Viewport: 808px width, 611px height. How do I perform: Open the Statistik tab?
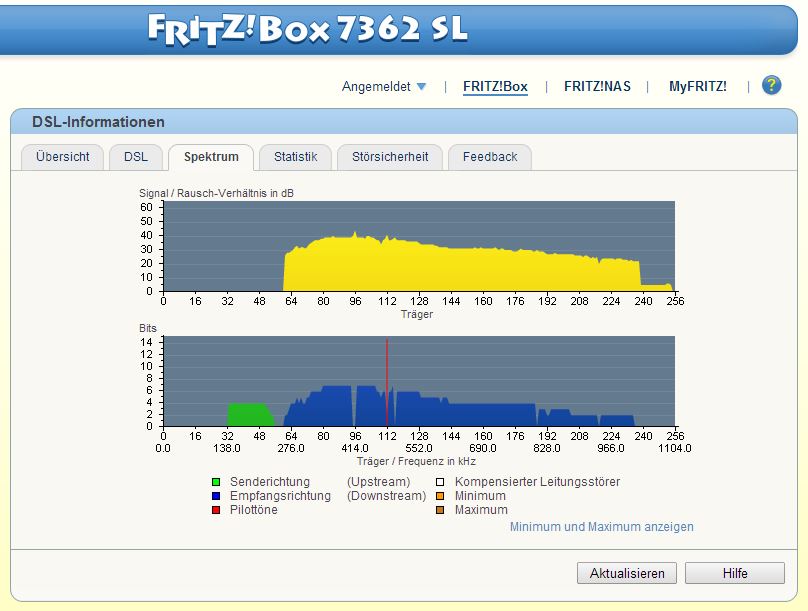[295, 157]
